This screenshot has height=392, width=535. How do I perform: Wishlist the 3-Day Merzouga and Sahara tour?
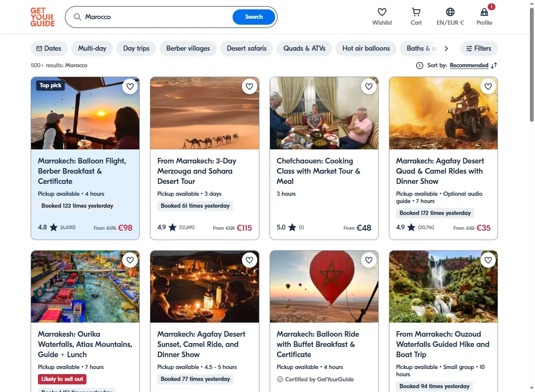[x=250, y=86]
